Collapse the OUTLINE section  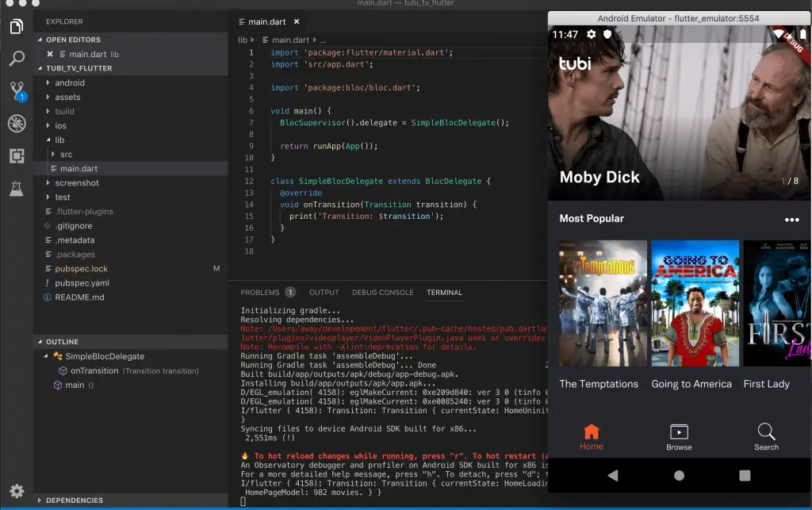pos(62,342)
